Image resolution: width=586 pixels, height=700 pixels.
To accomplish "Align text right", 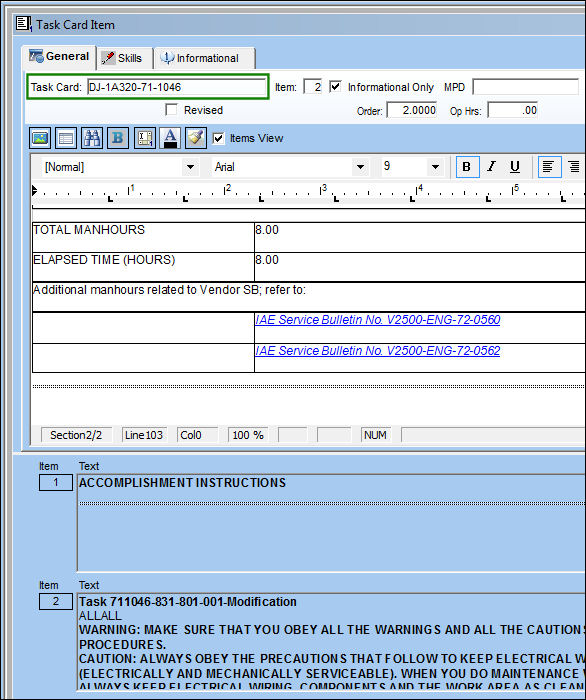I will 574,167.
